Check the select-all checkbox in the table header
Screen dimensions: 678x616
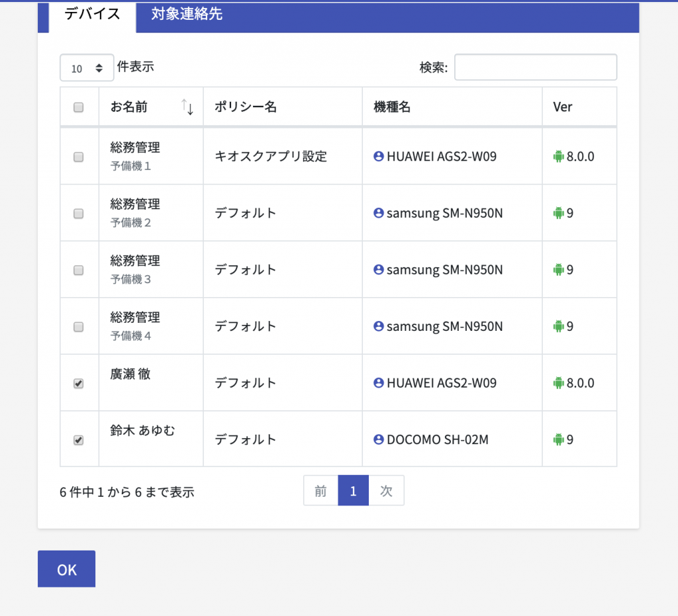pos(79,107)
